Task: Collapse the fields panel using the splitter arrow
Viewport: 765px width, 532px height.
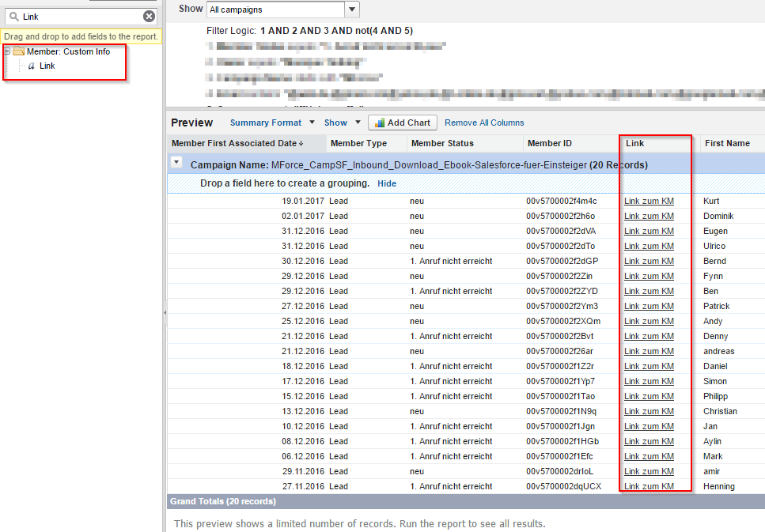Action: [165, 312]
